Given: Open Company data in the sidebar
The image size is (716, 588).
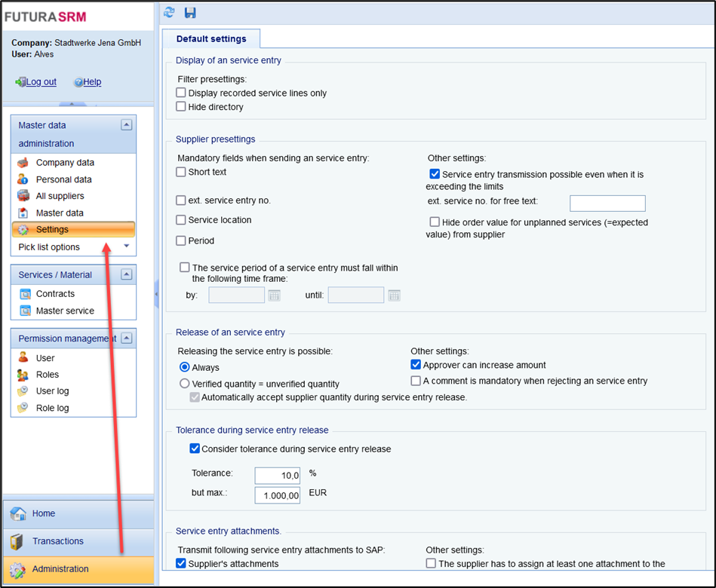Looking at the screenshot, I should click(65, 163).
